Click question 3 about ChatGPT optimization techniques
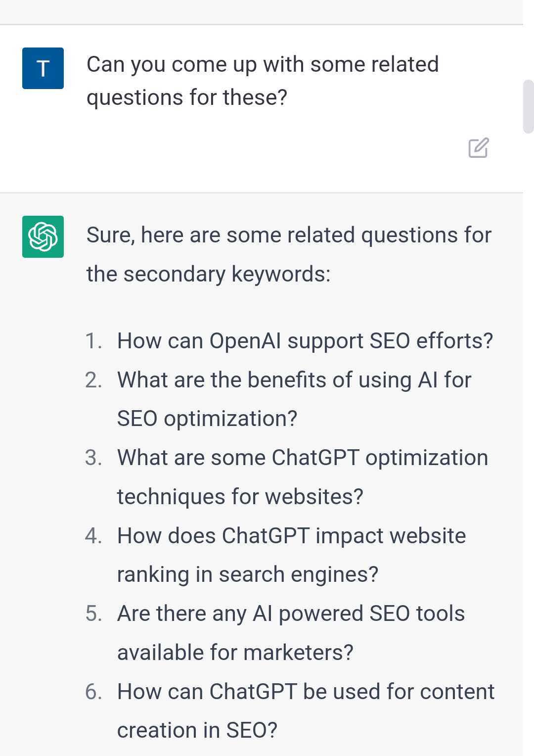Image resolution: width=534 pixels, height=756 pixels. pyautogui.click(x=303, y=477)
